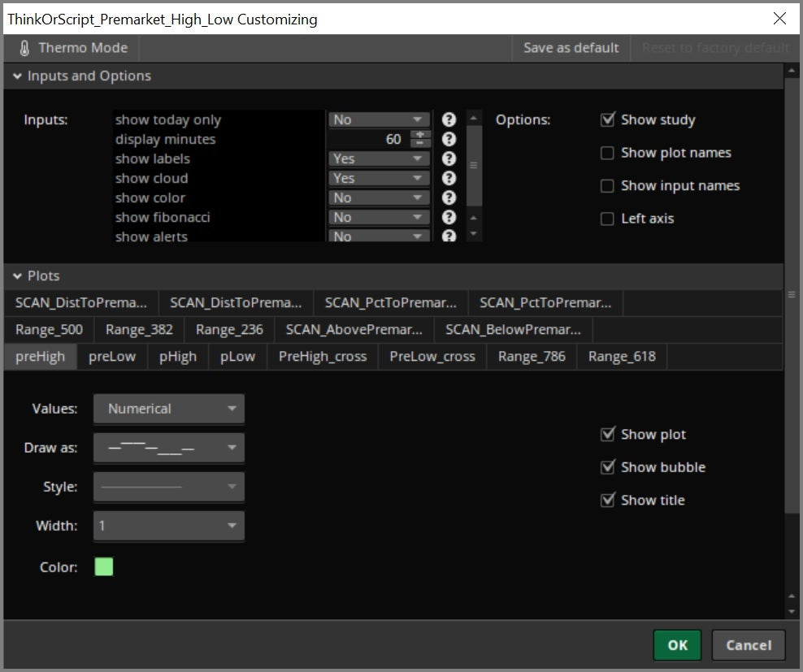The height and width of the screenshot is (672, 803).
Task: Open the green plot Color swatch
Action: pos(103,567)
